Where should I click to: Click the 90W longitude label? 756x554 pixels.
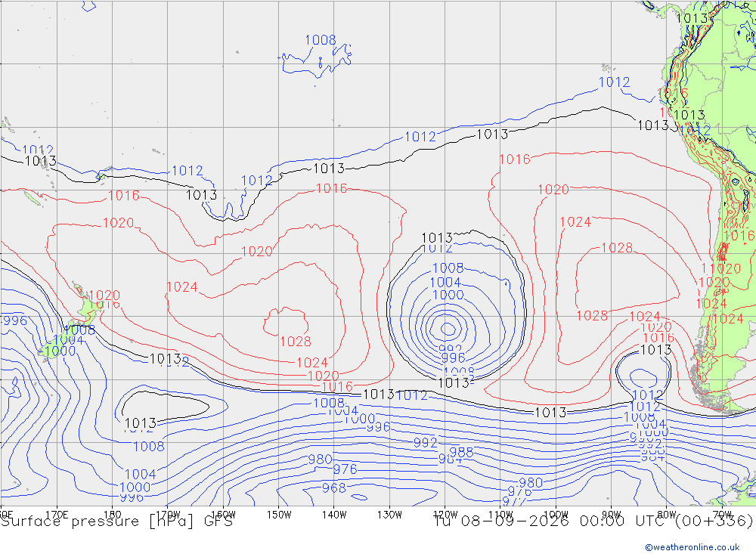[x=612, y=515]
